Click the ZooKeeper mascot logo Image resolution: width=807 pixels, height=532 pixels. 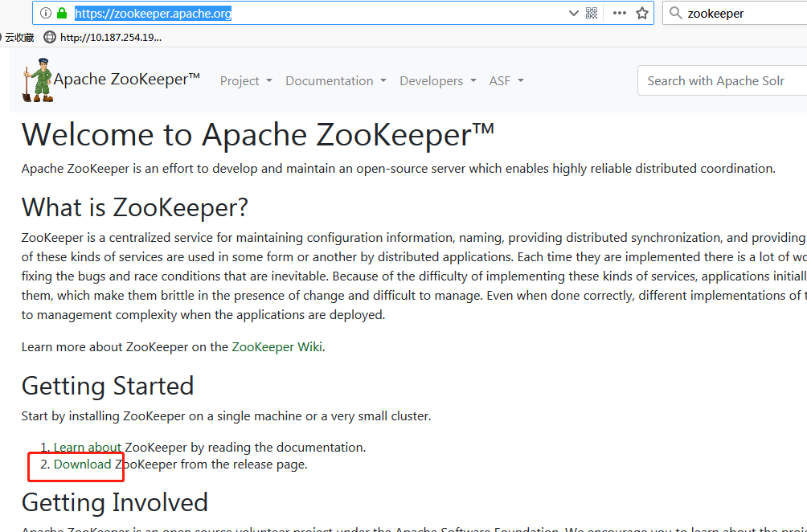click(x=38, y=80)
